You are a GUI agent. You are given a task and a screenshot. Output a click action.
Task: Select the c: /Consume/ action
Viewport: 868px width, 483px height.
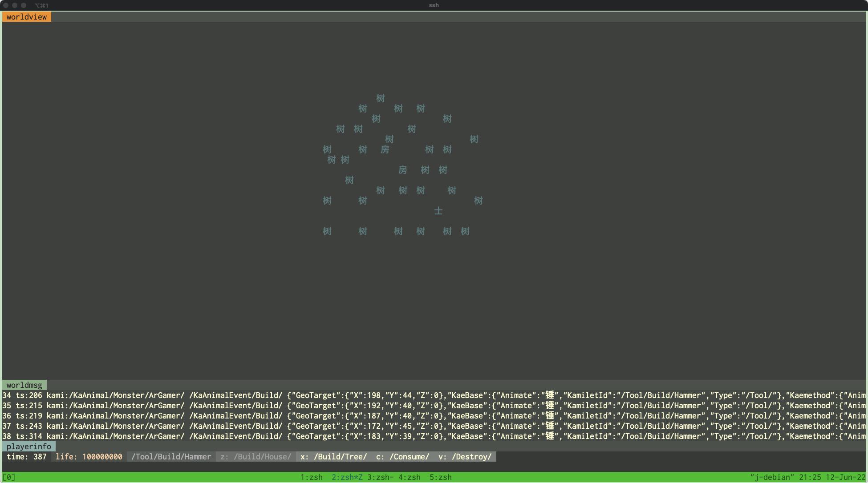(403, 457)
